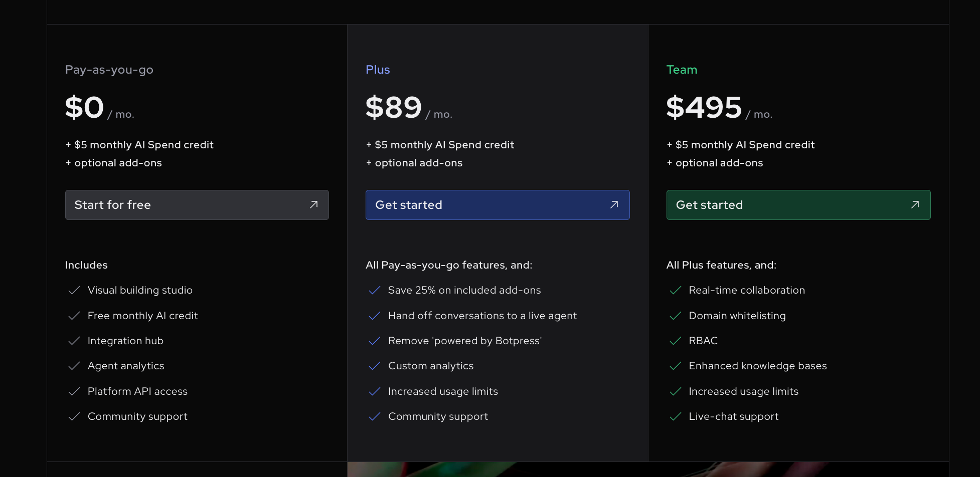Viewport: 980px width, 477px height.
Task: Click the Start for free button
Action: pos(196,205)
